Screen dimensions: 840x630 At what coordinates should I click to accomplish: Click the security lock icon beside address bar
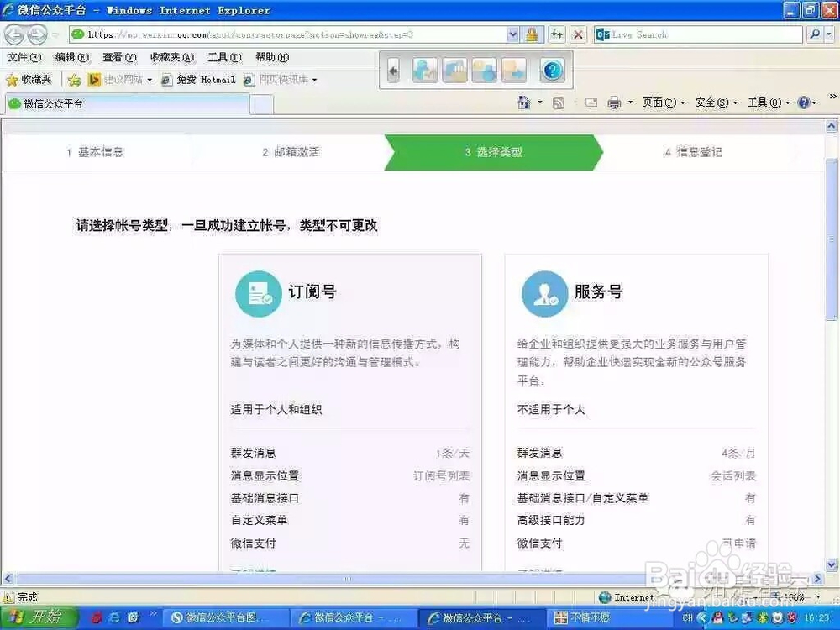coord(532,34)
